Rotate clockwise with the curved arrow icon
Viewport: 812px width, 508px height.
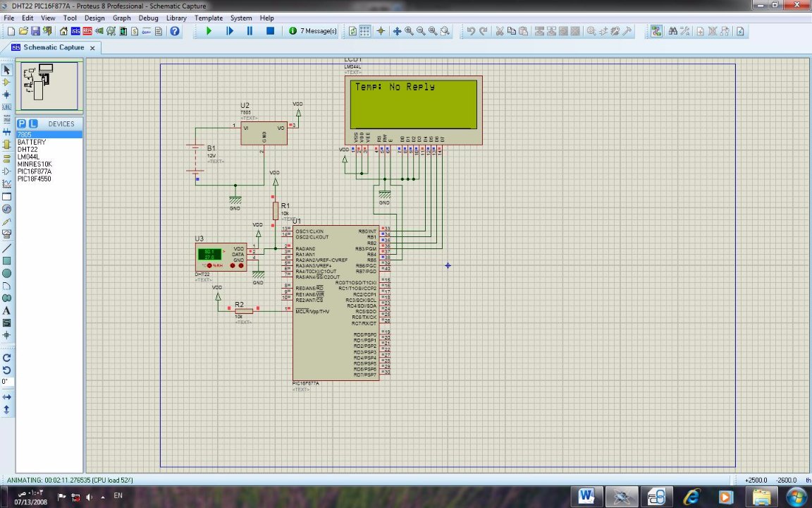pyautogui.click(x=7, y=358)
